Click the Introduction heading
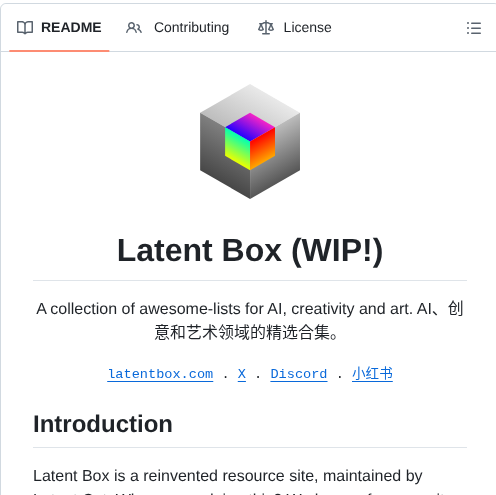Image resolution: width=496 pixels, height=495 pixels. (x=103, y=424)
